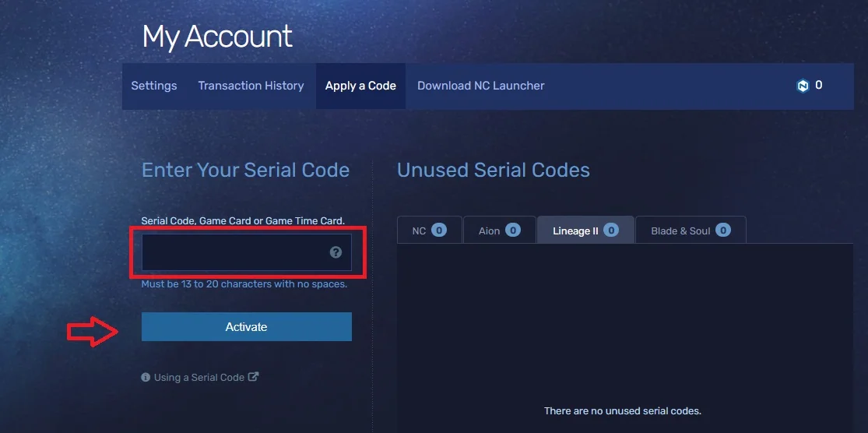868x433 pixels.
Task: Click the Aion tab count badge
Action: [x=512, y=230]
